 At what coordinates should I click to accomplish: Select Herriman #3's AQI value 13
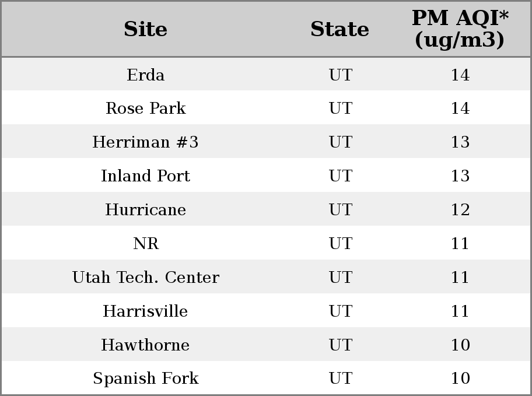[460, 142]
